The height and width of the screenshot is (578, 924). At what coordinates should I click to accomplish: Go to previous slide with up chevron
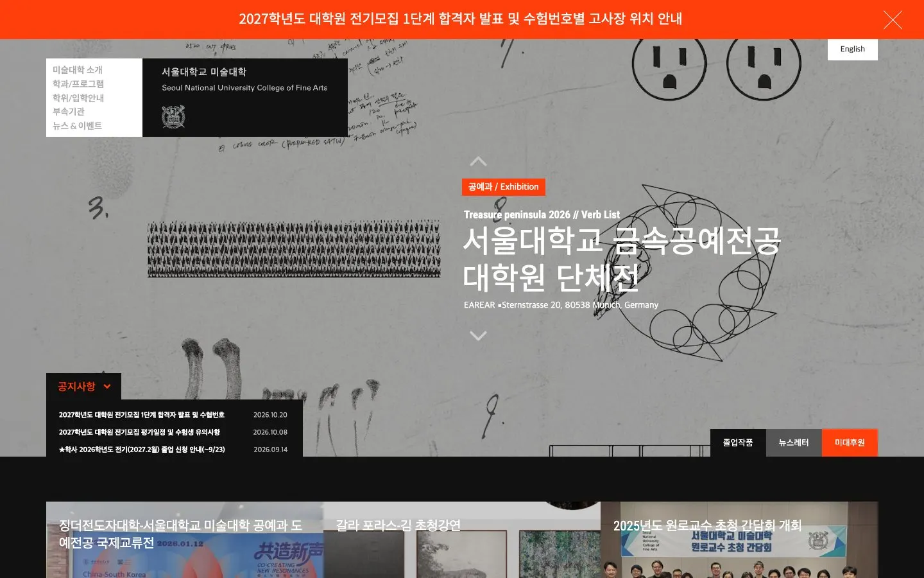(478, 161)
